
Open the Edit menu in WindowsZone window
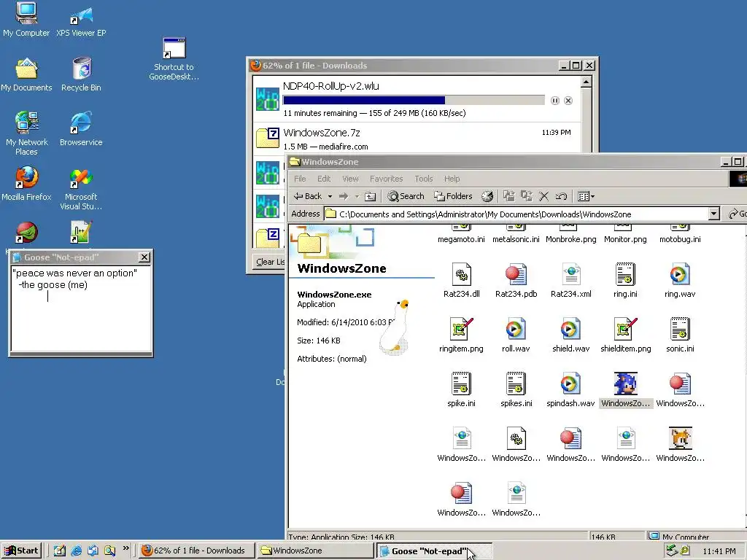(324, 179)
